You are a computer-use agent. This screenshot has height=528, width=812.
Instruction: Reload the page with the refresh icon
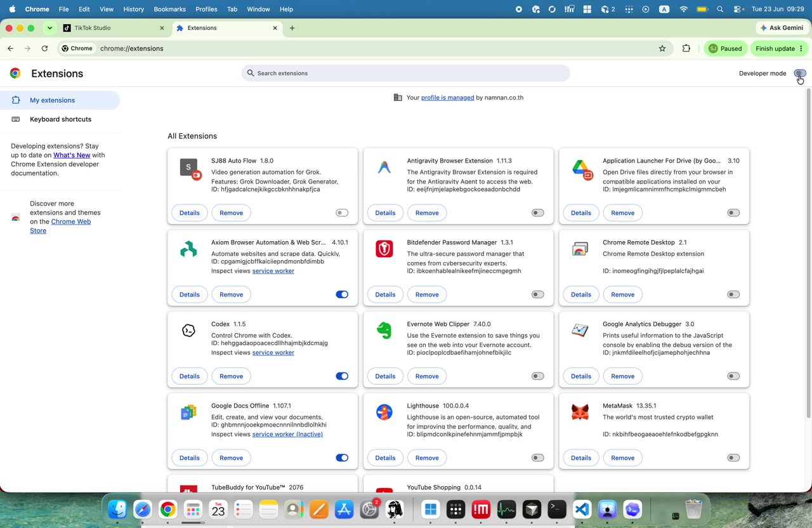tap(44, 48)
